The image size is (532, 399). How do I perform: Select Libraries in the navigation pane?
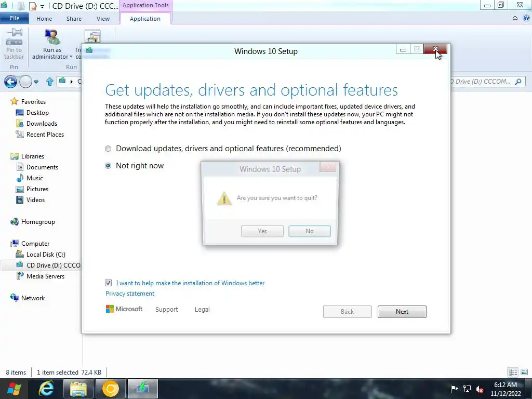(27, 156)
